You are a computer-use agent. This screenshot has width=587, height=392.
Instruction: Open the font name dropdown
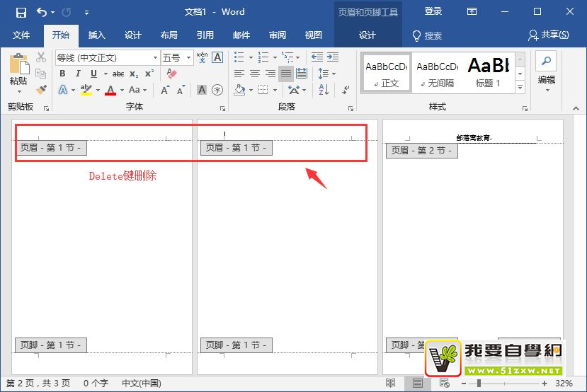click(155, 57)
